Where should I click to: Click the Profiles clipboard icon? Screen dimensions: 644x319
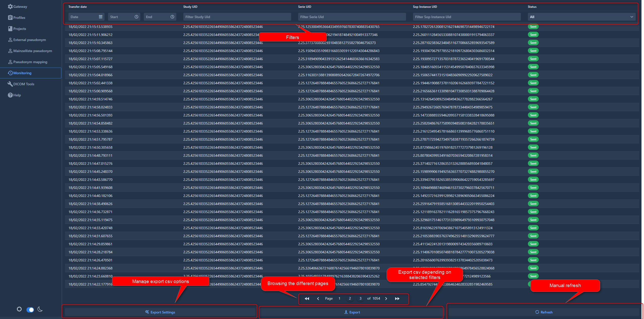(10, 18)
